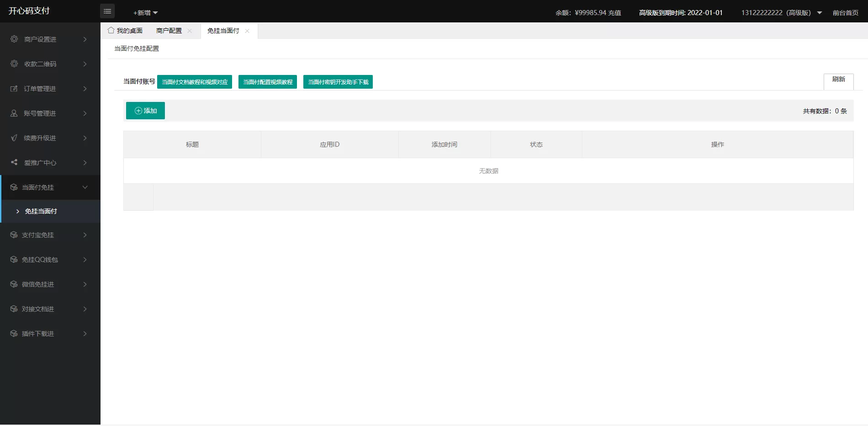Click the green 添加 button
Viewport: 868px width, 426px height.
pos(145,111)
